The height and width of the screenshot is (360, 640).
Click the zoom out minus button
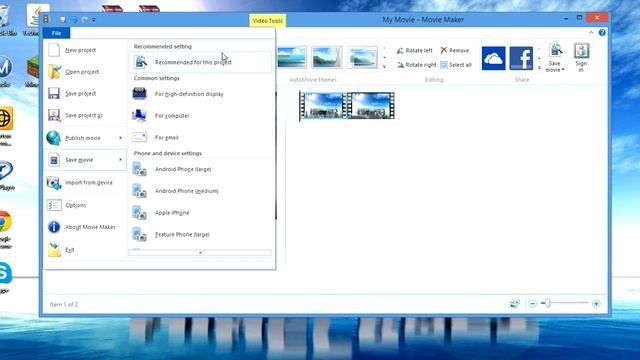[x=532, y=304]
